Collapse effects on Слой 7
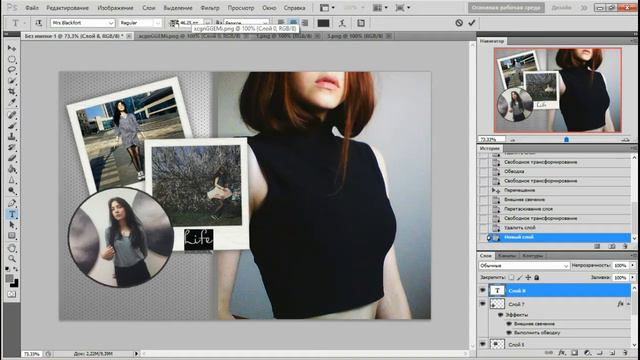Viewport: 640px width, 360px height. point(628,304)
